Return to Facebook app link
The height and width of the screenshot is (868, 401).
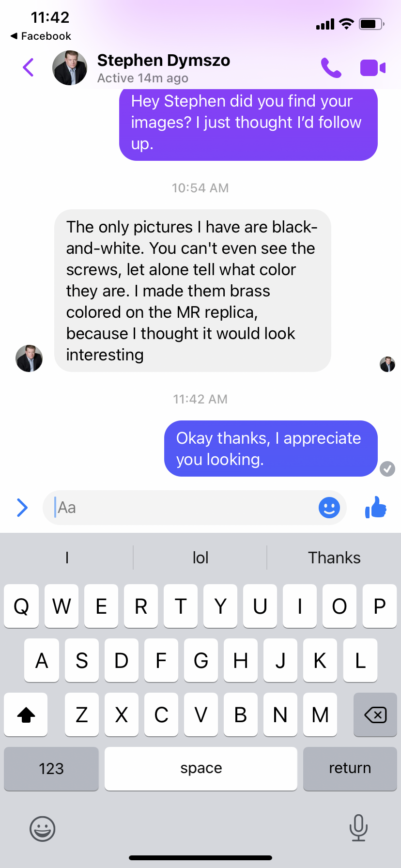click(x=41, y=36)
